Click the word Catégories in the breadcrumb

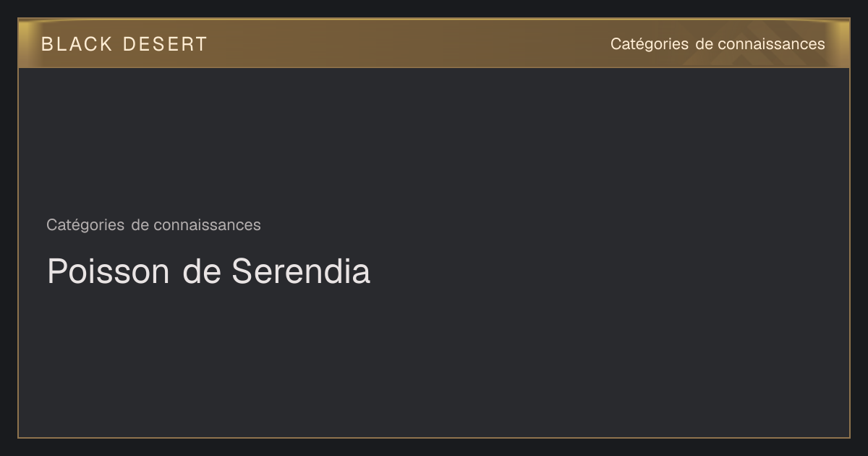(85, 225)
